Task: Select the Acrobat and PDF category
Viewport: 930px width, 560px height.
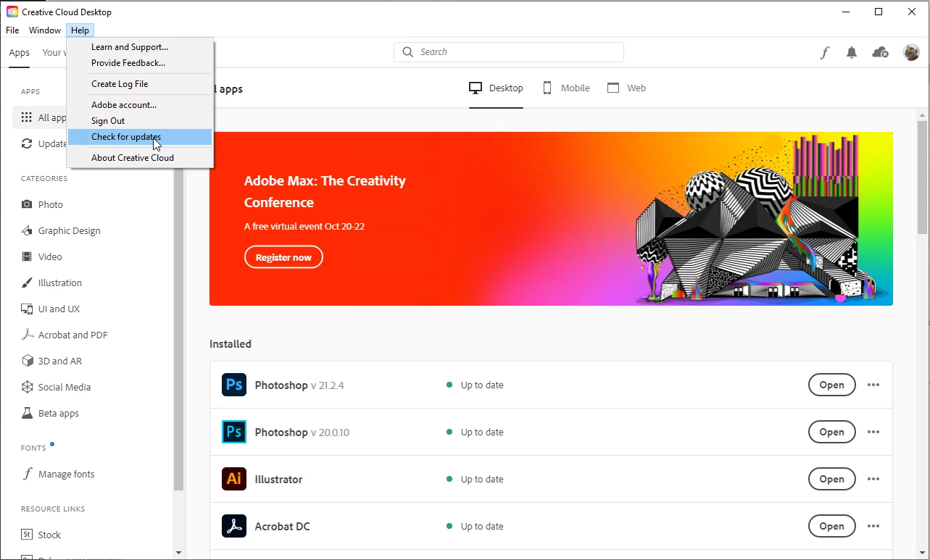Action: click(65, 335)
